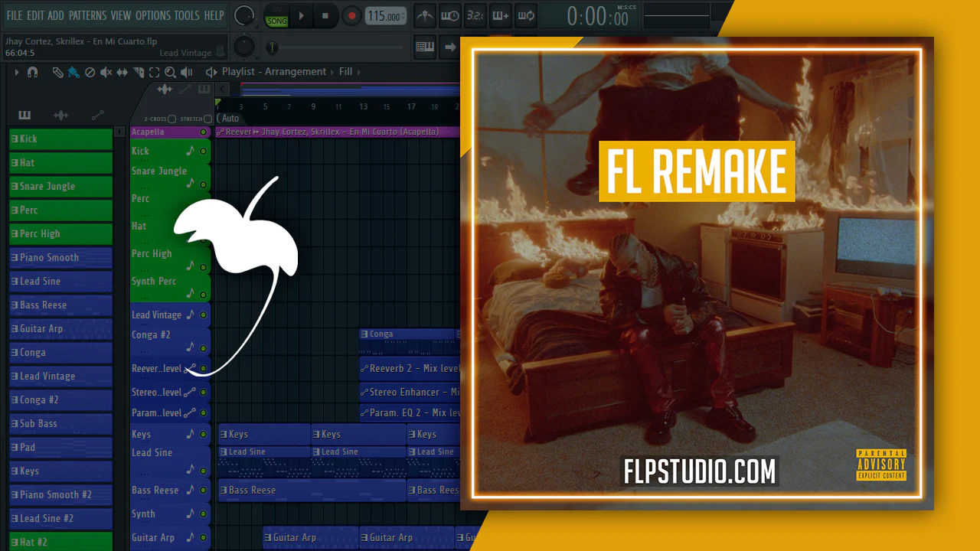
Task: Select the Delete tool in playlist toolbar
Action: [90, 72]
